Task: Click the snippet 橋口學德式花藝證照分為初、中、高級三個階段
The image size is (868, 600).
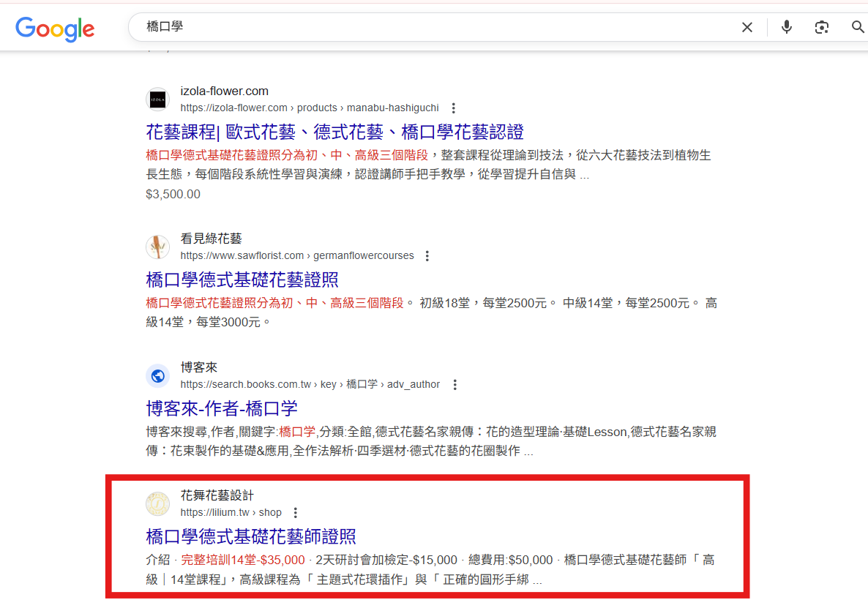Action: pyautogui.click(x=274, y=303)
